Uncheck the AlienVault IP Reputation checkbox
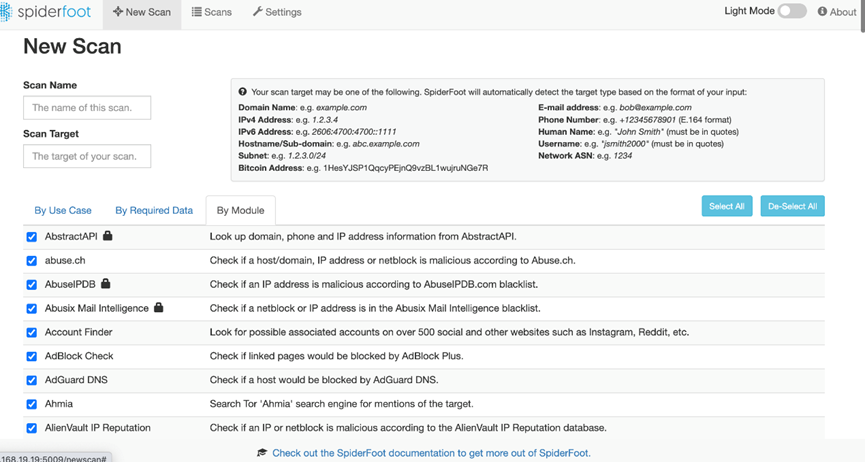Viewport: 865px width, 462px height. pos(31,428)
